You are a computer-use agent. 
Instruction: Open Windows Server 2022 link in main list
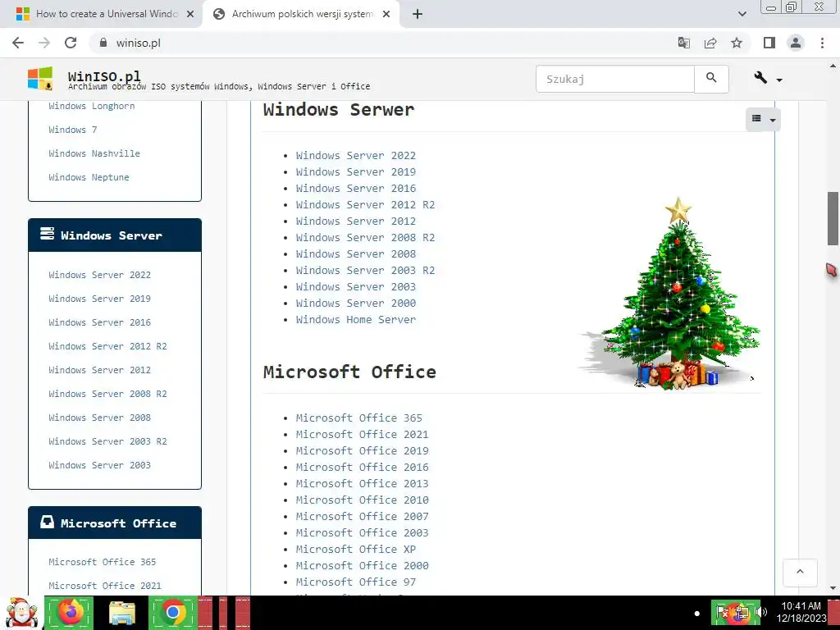356,155
